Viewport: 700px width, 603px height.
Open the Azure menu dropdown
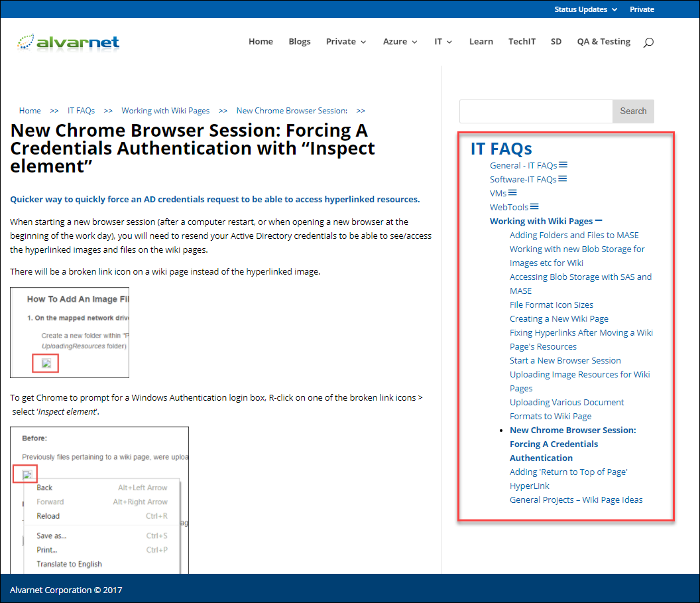(400, 42)
